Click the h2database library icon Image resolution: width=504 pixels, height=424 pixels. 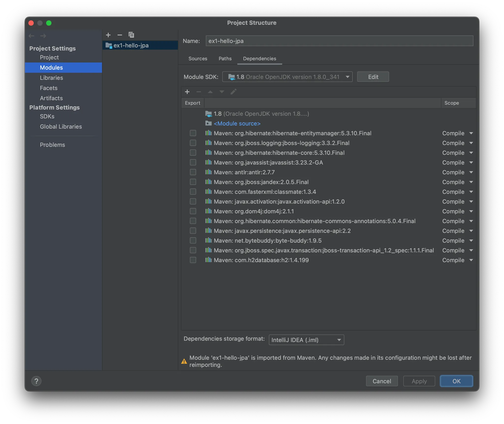(208, 260)
